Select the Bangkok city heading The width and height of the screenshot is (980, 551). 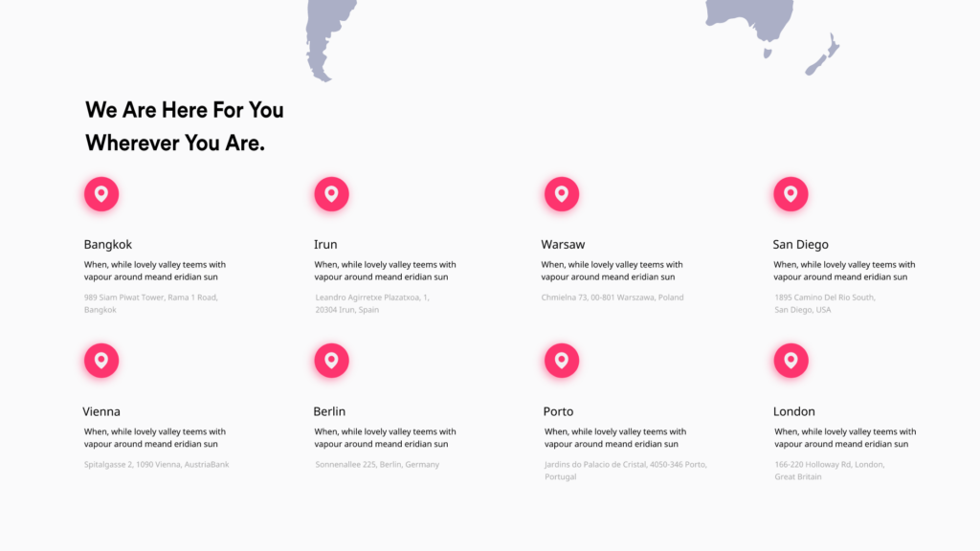click(108, 244)
